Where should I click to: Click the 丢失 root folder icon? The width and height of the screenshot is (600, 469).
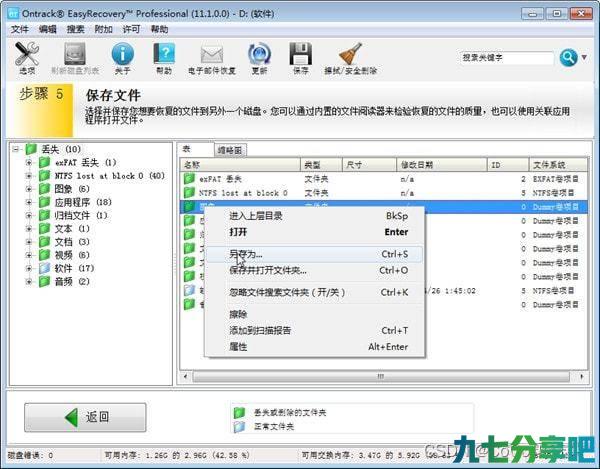click(x=31, y=149)
